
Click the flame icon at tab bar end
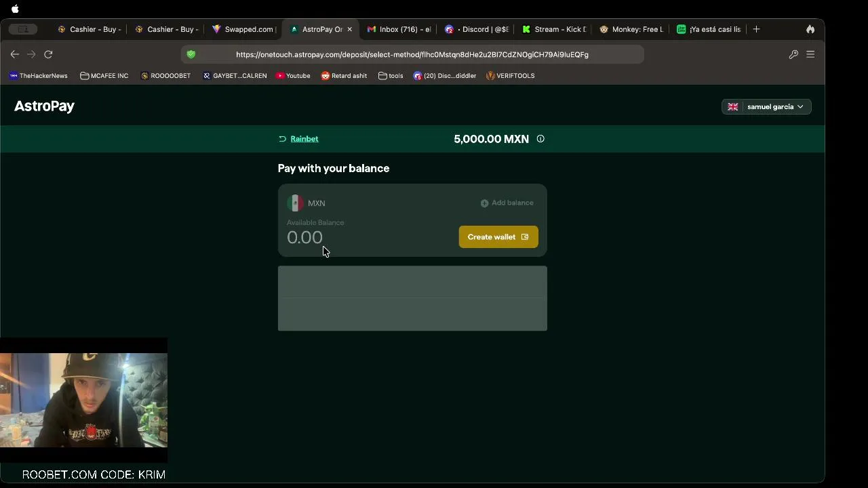pyautogui.click(x=810, y=29)
